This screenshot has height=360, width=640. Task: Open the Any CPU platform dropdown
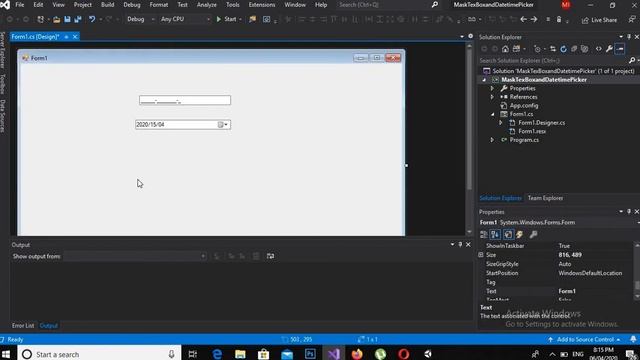point(185,19)
